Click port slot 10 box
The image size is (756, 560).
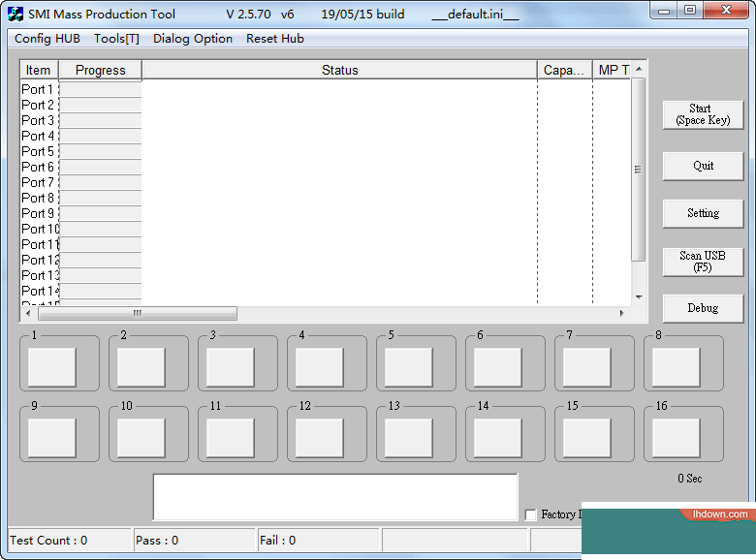point(142,438)
